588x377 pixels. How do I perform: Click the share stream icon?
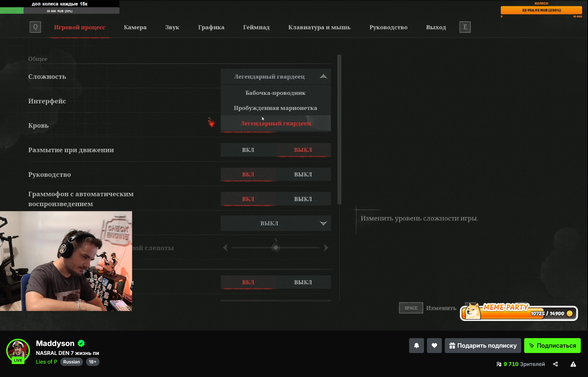coord(555,364)
